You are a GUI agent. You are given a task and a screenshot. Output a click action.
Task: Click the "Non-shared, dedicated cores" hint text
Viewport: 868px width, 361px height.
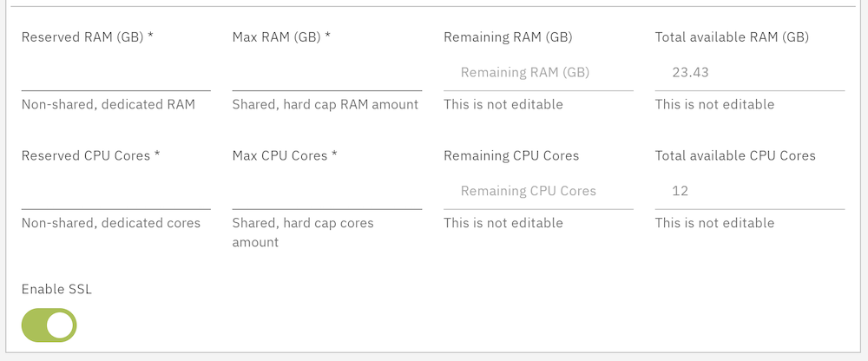pyautogui.click(x=111, y=223)
